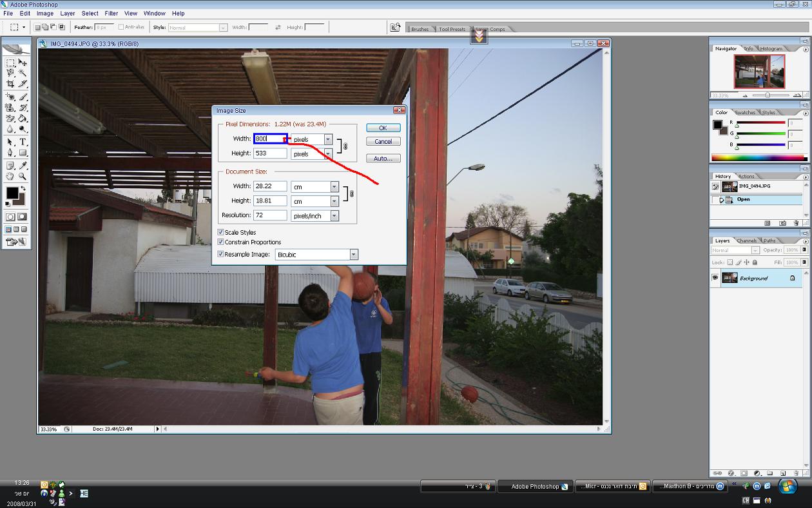Disable Constrain Proportions option
812x508 pixels.
pos(220,242)
